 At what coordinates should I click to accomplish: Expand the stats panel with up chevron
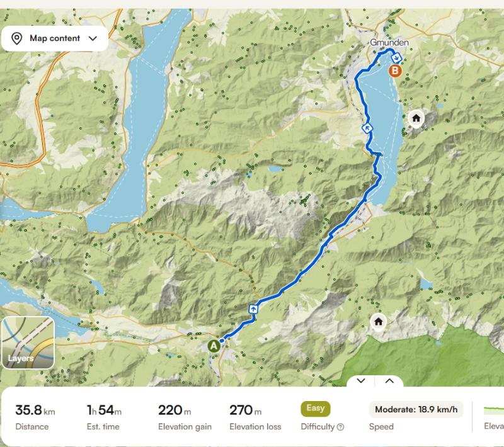(x=389, y=381)
